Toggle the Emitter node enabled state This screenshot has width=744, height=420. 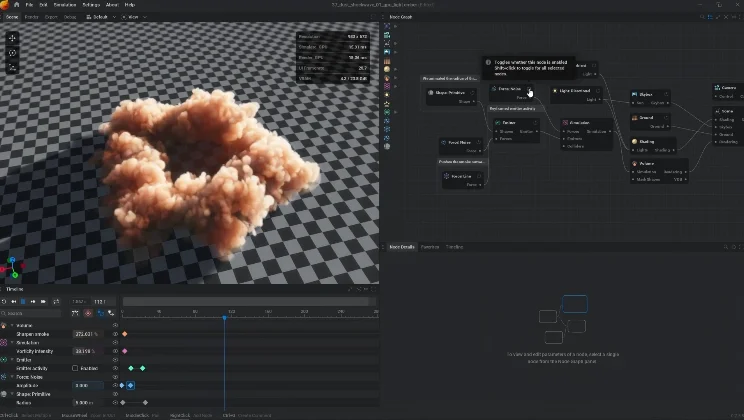pyautogui.click(x=535, y=122)
